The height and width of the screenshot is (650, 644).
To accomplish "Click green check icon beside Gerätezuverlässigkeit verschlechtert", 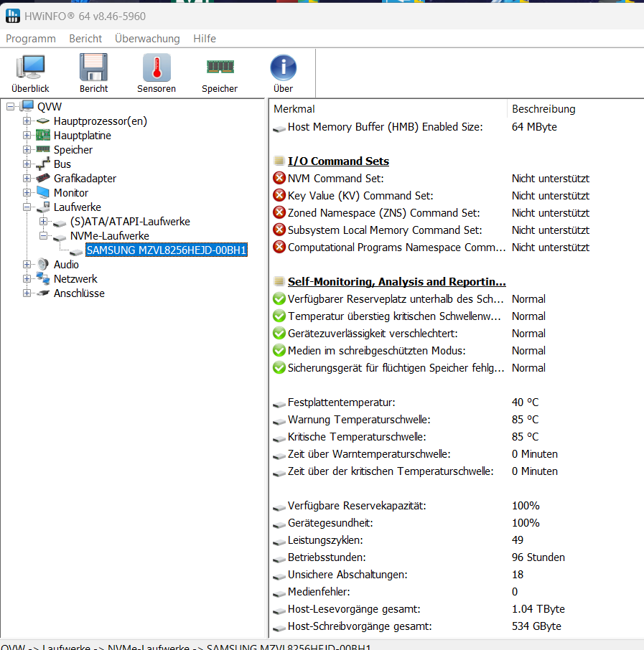I will coord(279,334).
